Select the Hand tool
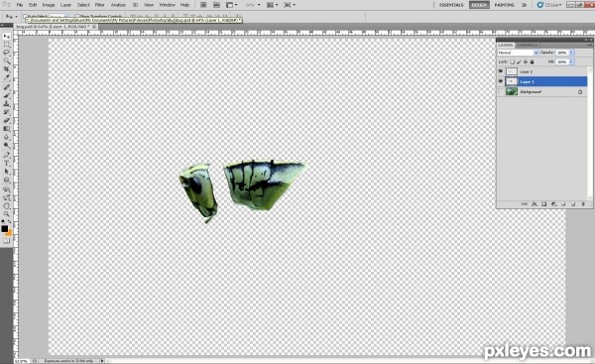595x364 pixels. point(7,206)
